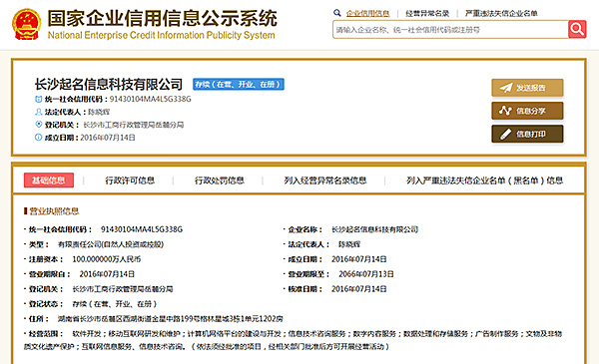Switch to the 行政许可信息 tab
This screenshot has width=599, height=364.
pyautogui.click(x=130, y=181)
